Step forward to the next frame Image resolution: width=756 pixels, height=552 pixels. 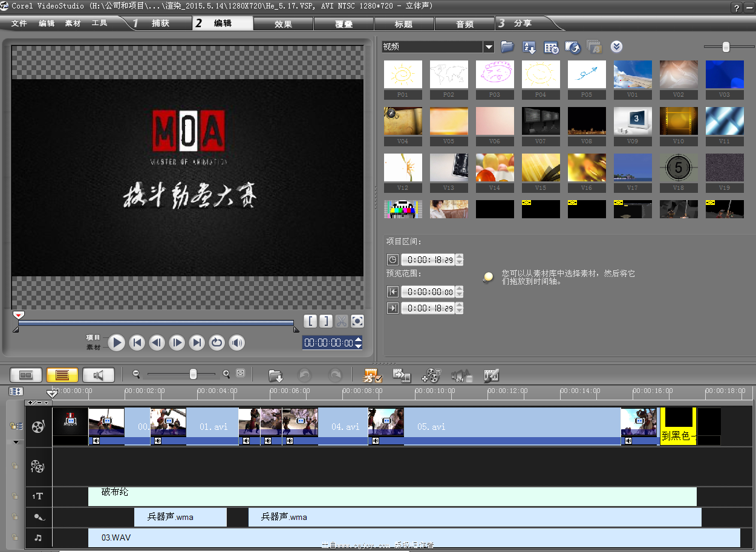click(x=177, y=343)
